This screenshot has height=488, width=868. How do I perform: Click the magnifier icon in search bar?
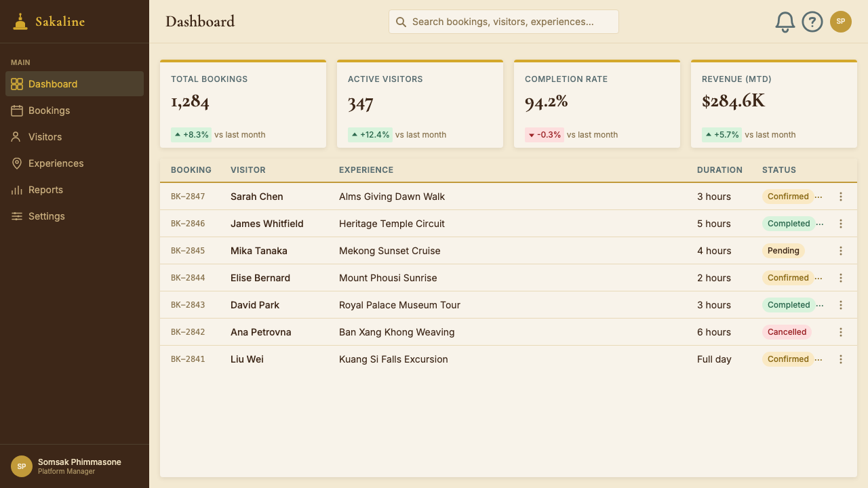401,22
